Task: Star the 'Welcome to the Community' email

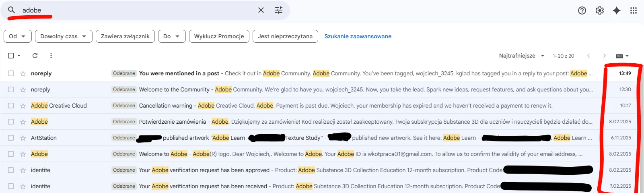Action: pyautogui.click(x=23, y=89)
